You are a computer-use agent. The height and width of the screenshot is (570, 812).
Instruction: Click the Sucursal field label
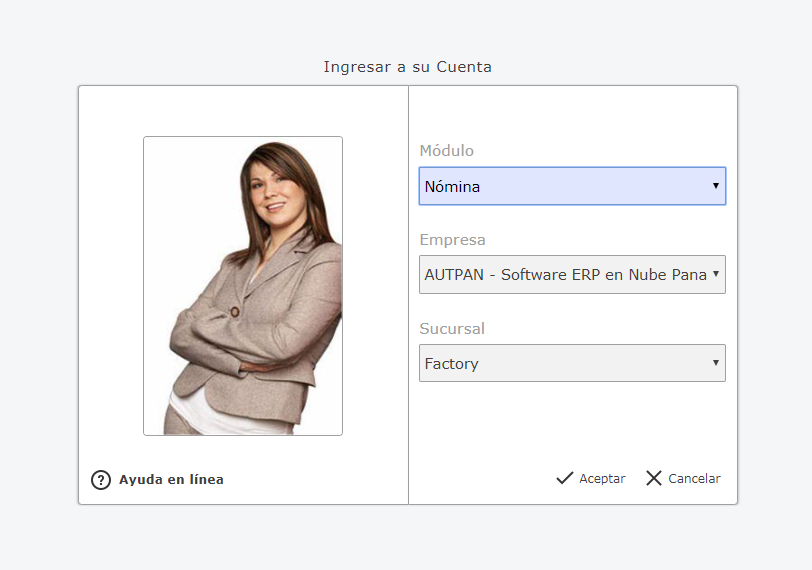click(452, 328)
